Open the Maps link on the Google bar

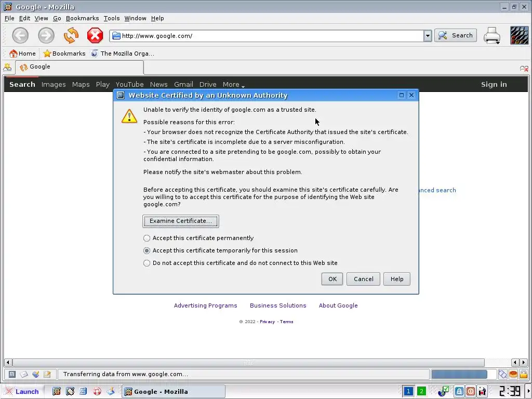point(81,85)
